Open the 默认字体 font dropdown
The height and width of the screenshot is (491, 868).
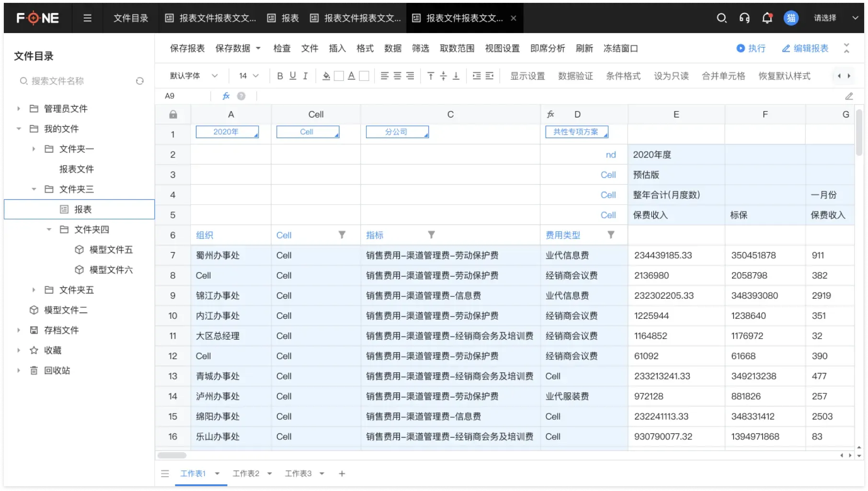194,76
